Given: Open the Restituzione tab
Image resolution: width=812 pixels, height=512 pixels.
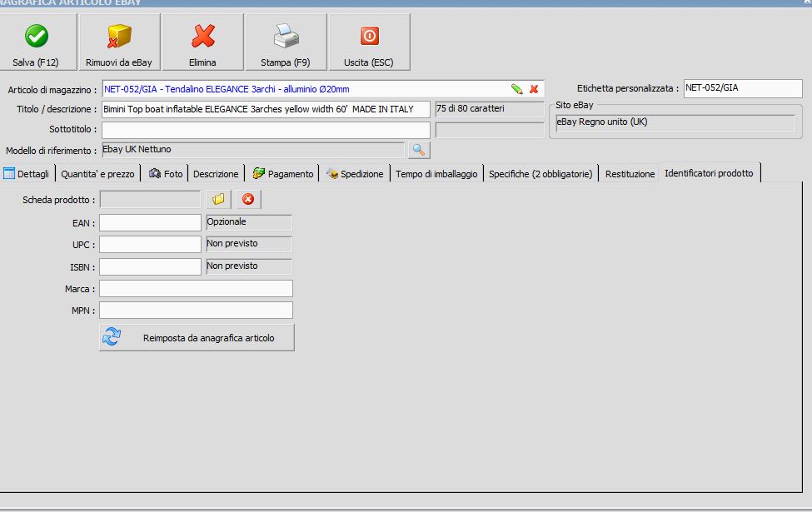Looking at the screenshot, I should pos(630,174).
